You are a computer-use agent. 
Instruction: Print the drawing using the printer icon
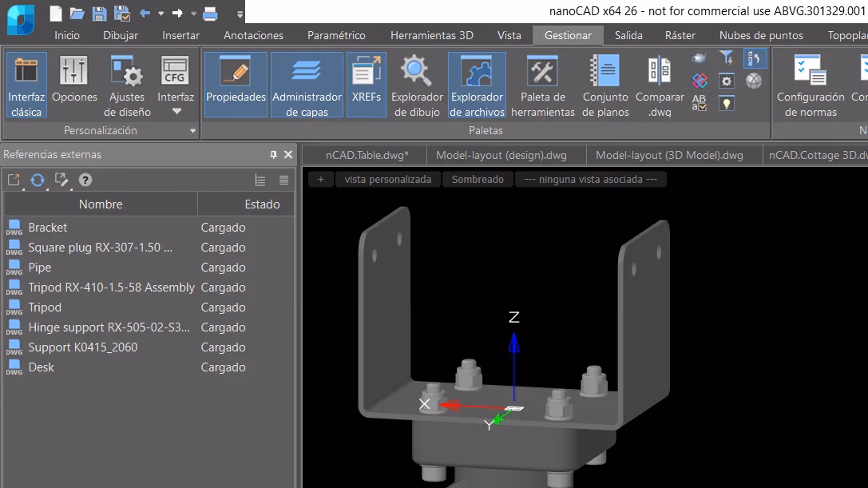coord(210,14)
